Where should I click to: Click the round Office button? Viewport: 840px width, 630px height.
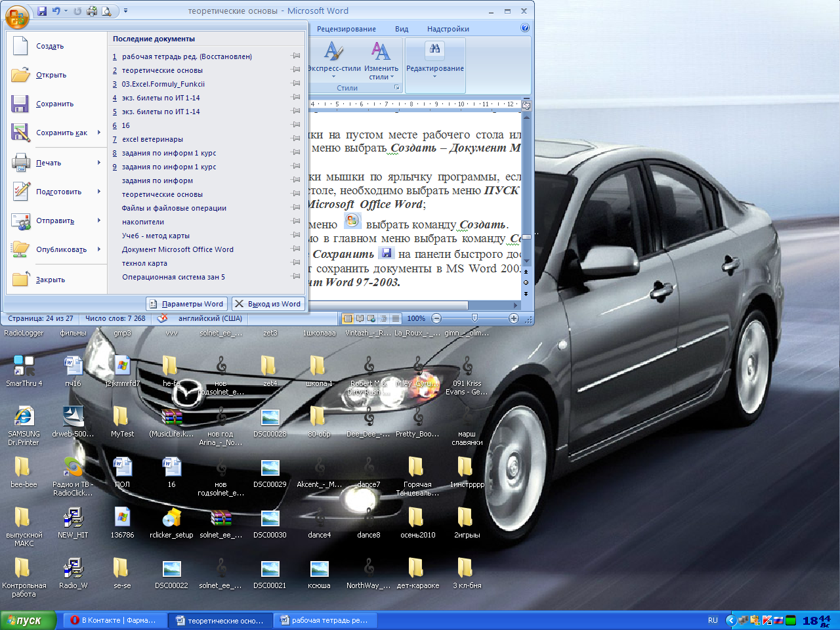tap(17, 16)
